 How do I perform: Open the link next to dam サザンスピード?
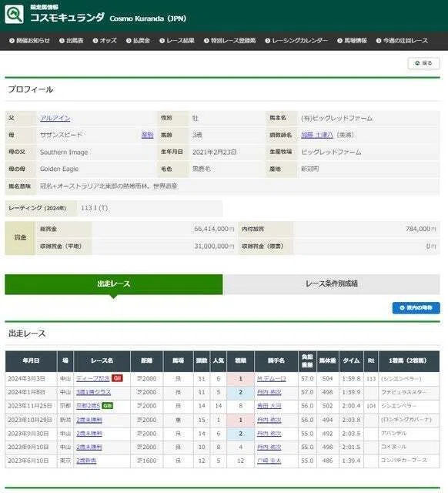point(147,135)
